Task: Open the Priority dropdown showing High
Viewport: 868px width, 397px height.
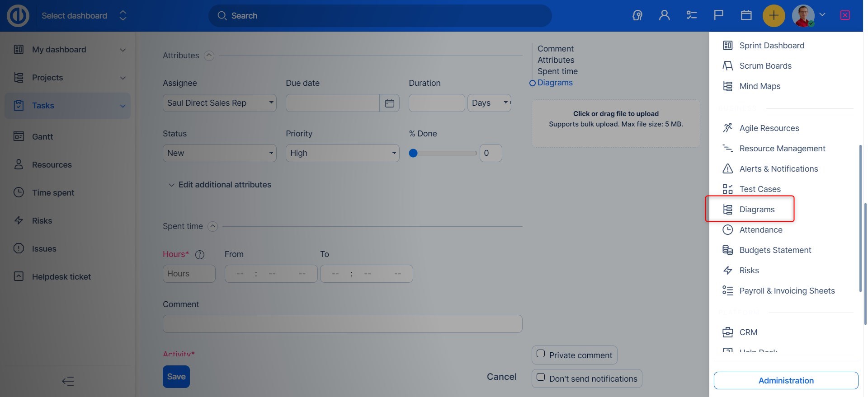Action: coord(342,153)
